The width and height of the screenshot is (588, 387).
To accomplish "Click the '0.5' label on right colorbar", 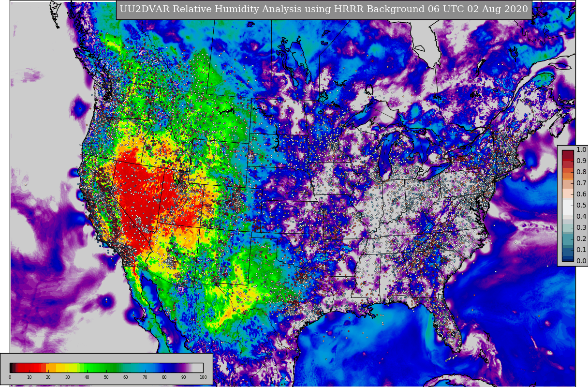I will (581, 205).
